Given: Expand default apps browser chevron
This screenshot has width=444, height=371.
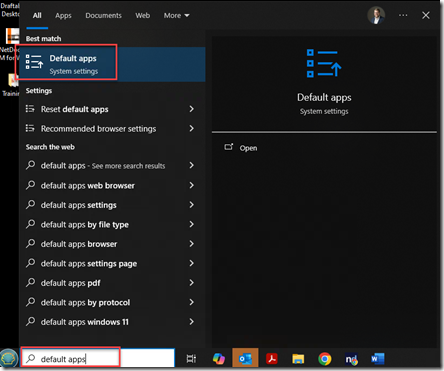Looking at the screenshot, I should point(191,244).
